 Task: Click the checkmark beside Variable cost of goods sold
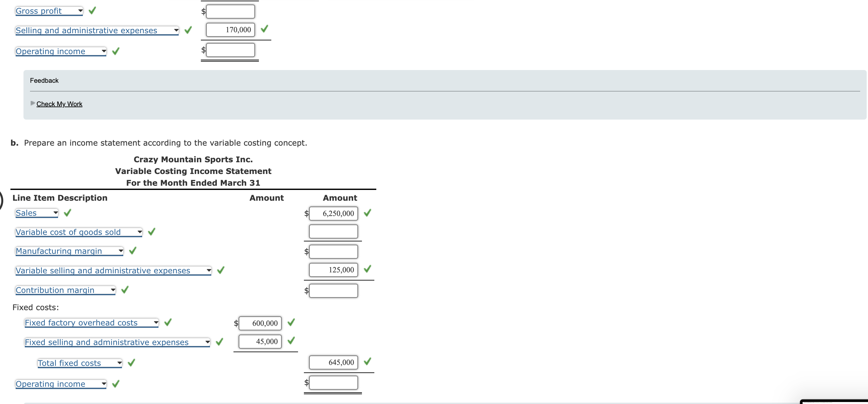[x=152, y=232]
